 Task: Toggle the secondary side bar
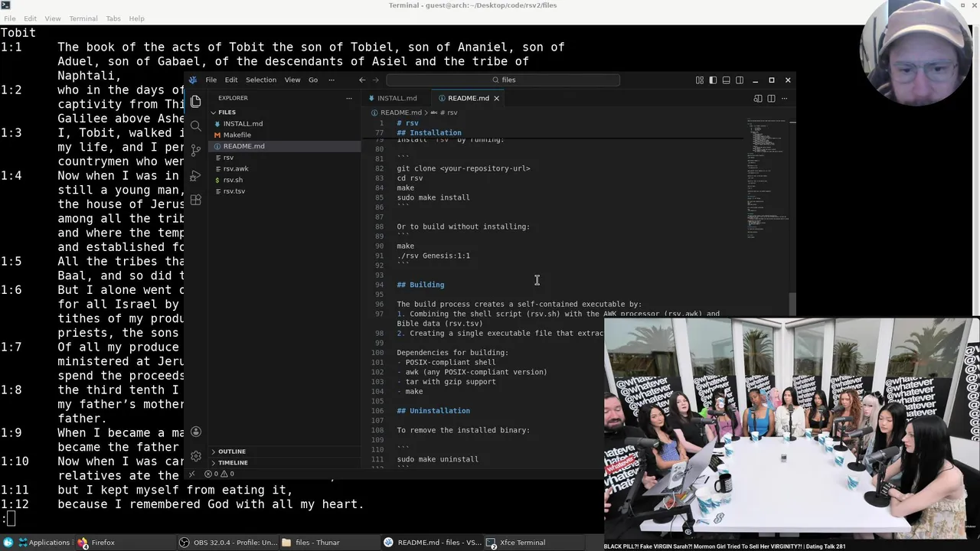tap(740, 80)
